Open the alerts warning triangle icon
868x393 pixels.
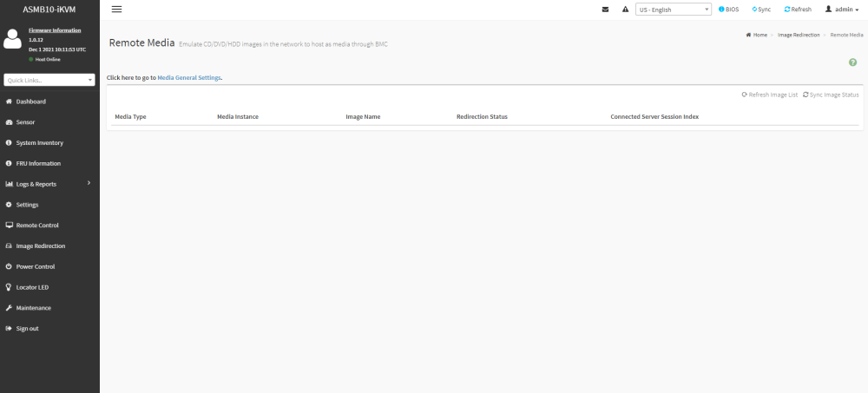tap(625, 10)
